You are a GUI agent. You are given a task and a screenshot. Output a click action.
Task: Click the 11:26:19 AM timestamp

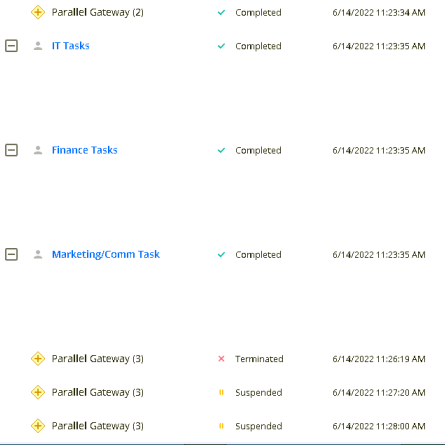[379, 359]
